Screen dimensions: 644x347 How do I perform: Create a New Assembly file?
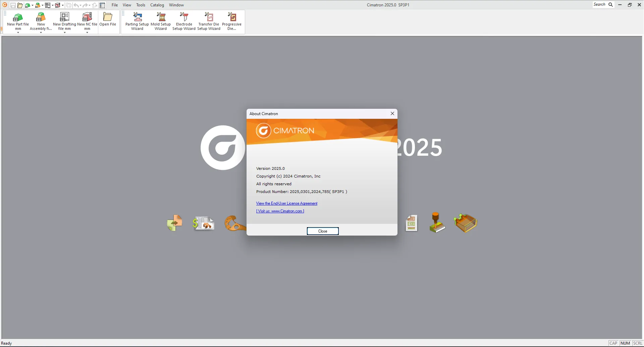coord(41,21)
